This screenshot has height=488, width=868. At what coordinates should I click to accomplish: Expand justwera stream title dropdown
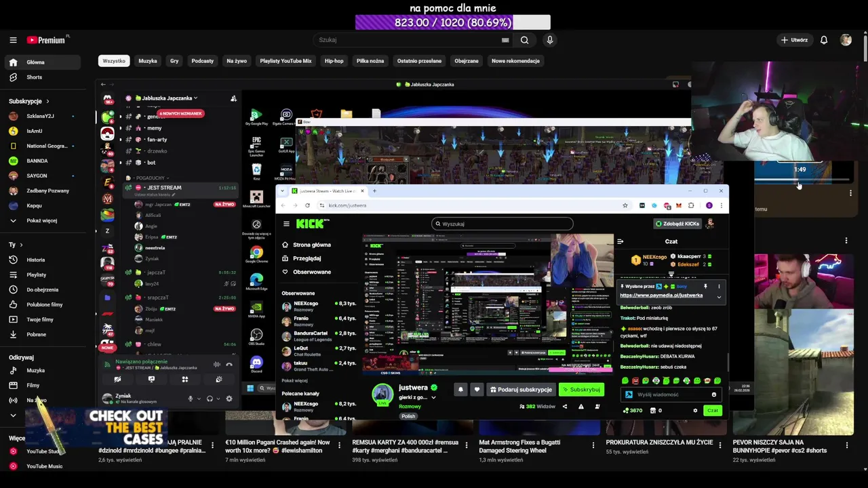433,397
